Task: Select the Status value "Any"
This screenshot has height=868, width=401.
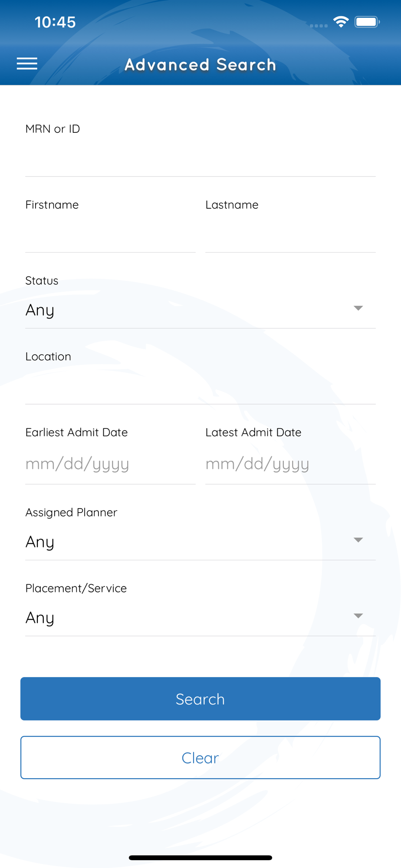Action: tap(40, 310)
